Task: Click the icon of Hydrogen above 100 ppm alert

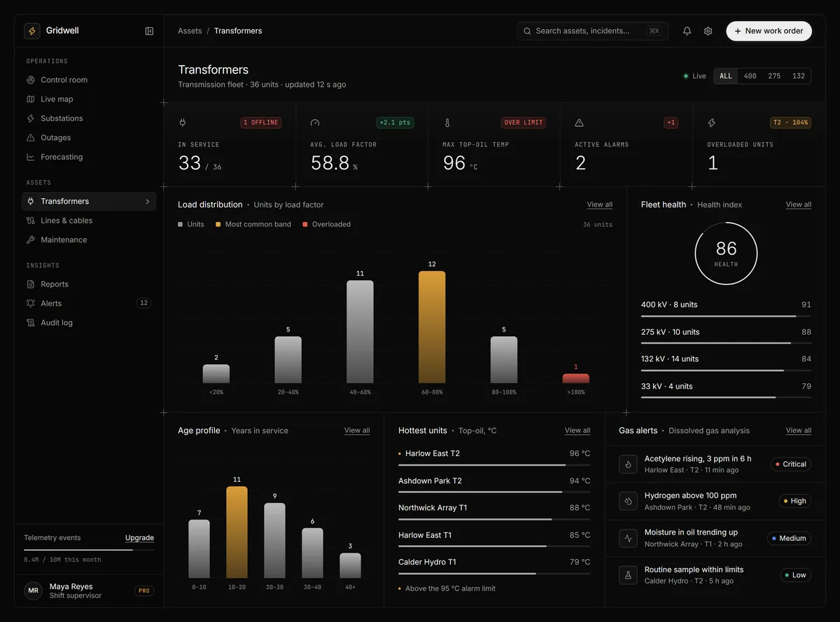Action: click(629, 501)
